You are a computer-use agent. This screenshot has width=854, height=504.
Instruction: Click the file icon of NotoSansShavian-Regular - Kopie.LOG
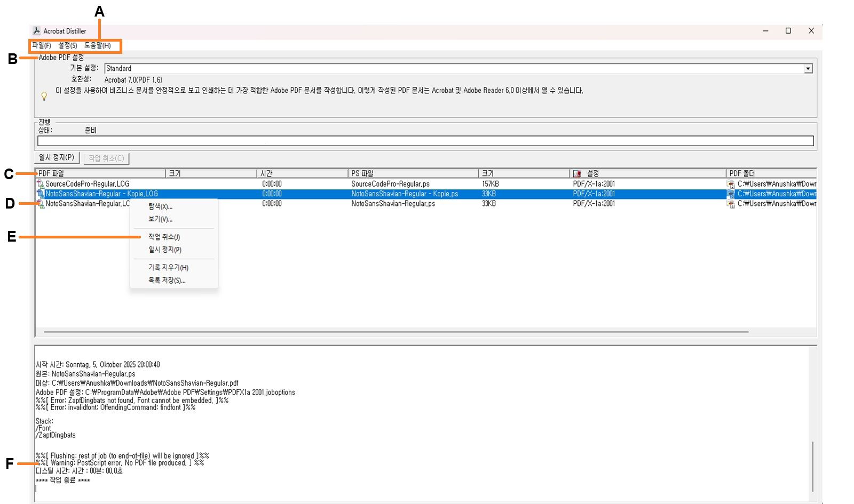tap(40, 194)
